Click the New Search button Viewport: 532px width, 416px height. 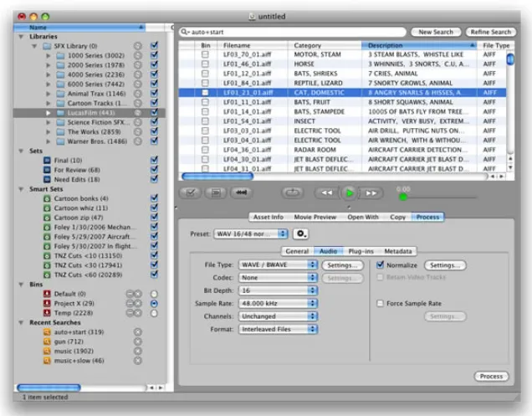point(436,32)
